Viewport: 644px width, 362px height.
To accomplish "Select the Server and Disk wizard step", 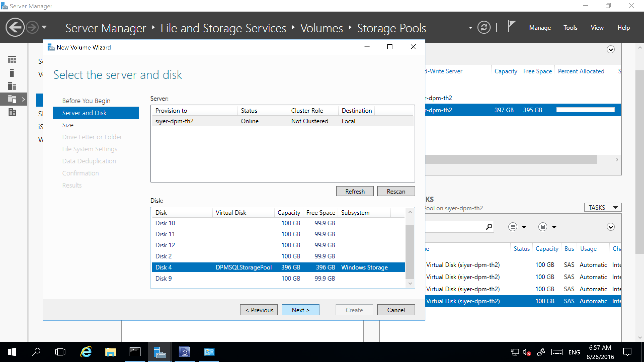I will 85,113.
